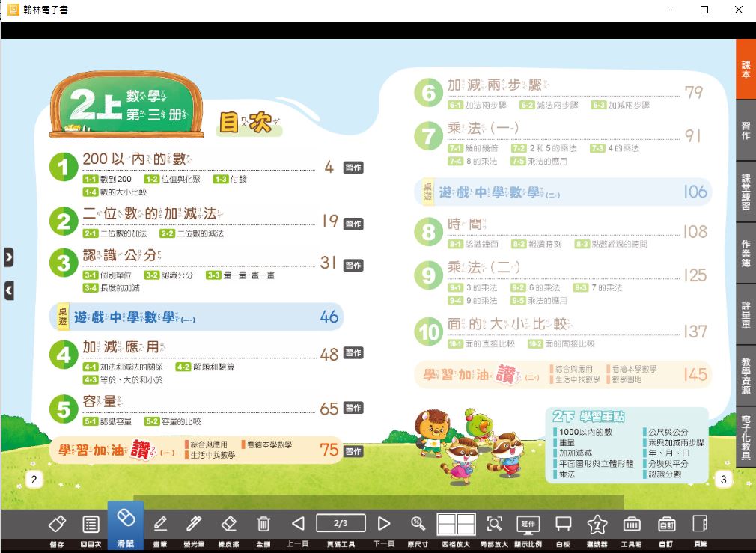Open chapter 4 加減應用 heading

[124, 346]
